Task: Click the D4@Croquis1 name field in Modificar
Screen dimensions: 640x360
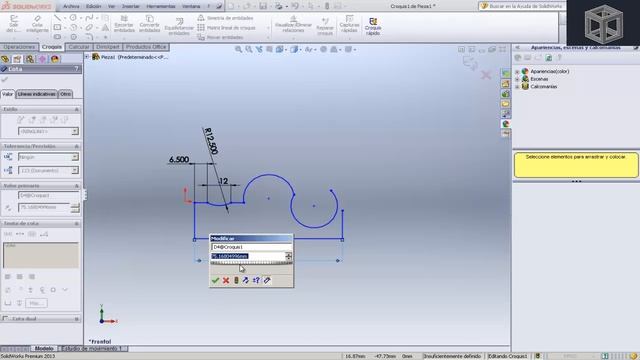Action: (x=251, y=247)
